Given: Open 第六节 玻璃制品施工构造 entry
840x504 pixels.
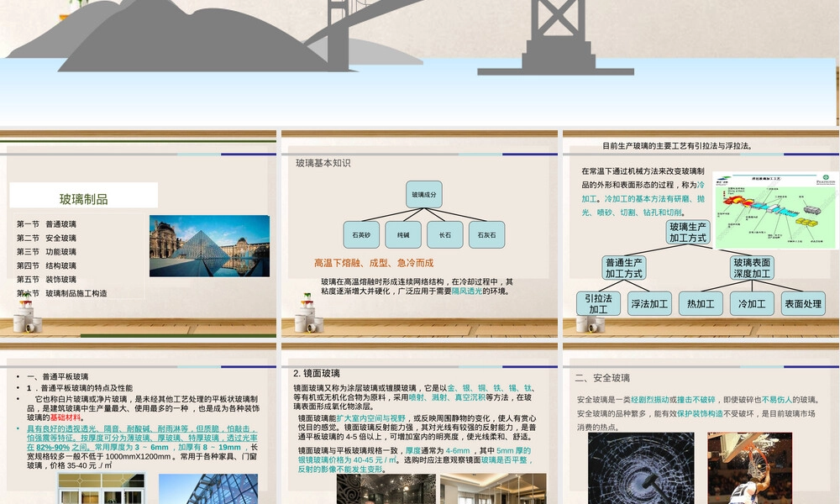Looking at the screenshot, I should 61,293.
